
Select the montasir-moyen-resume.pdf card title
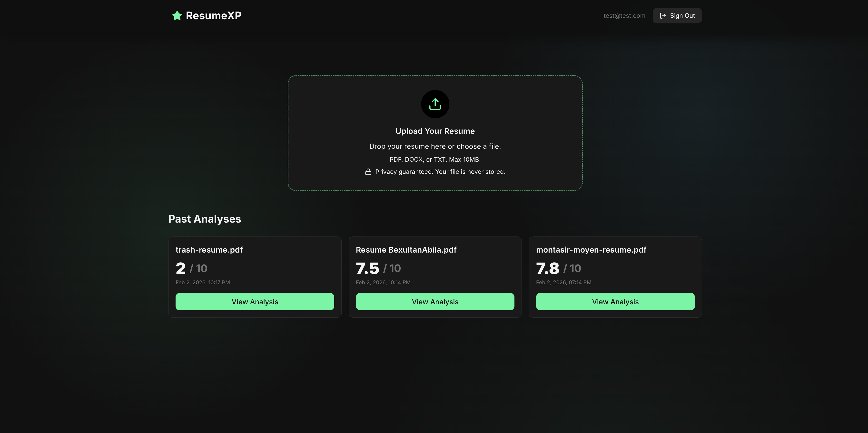[591, 250]
